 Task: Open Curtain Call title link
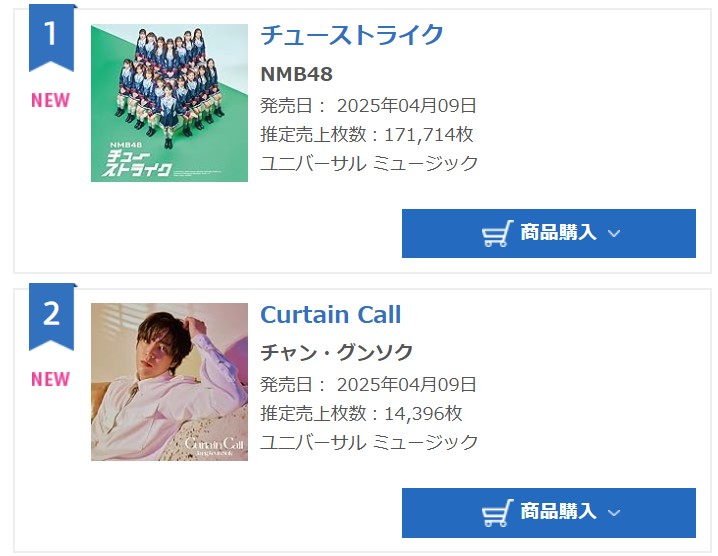pos(330,315)
